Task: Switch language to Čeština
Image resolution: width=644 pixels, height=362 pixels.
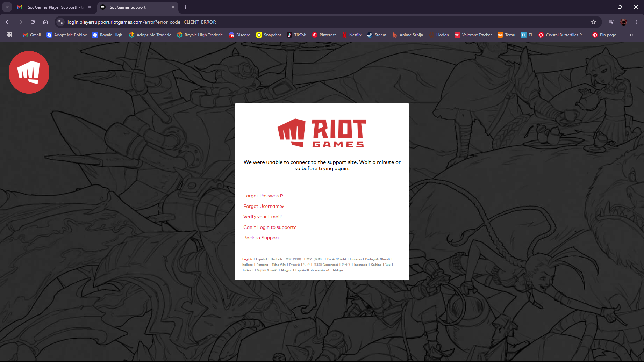Action: 376,265
